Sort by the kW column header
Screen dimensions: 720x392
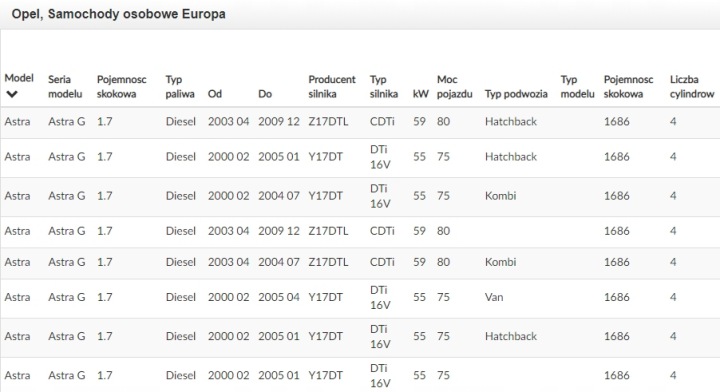[421, 94]
